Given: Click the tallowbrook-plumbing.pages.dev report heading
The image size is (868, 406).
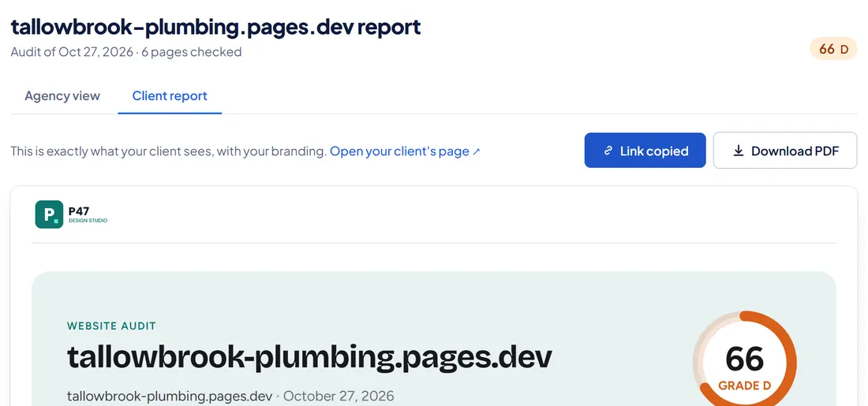Looking at the screenshot, I should click(x=216, y=27).
